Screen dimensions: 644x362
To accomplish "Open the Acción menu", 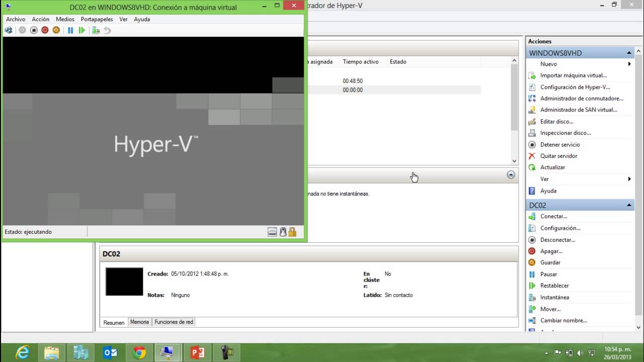I will click(41, 19).
